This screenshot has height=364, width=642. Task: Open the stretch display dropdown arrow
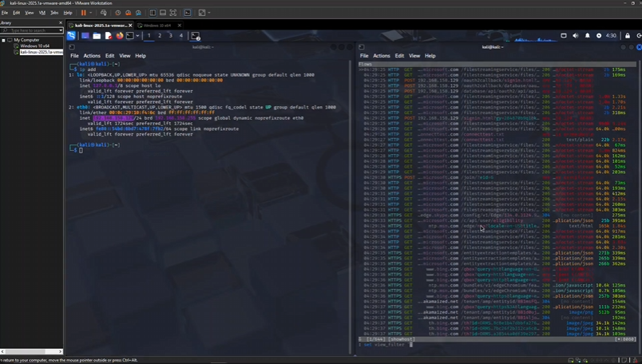209,13
